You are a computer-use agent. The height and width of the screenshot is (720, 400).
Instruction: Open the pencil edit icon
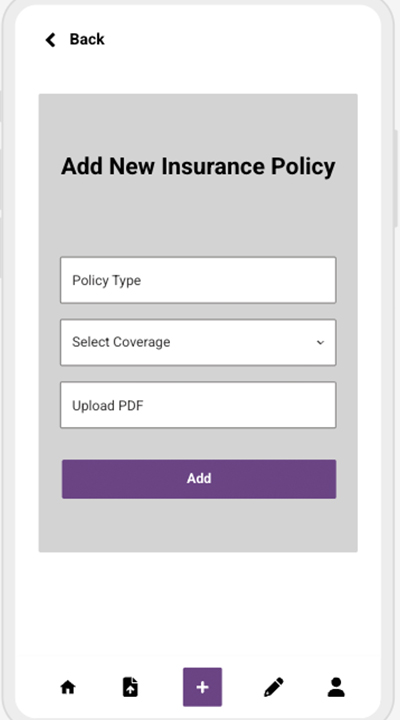(274, 687)
